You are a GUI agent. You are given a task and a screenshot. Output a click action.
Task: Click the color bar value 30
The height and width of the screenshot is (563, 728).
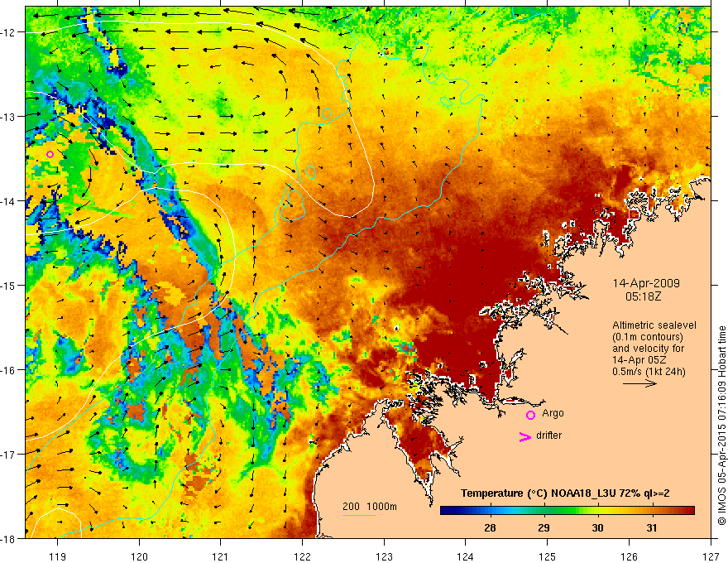click(x=597, y=527)
